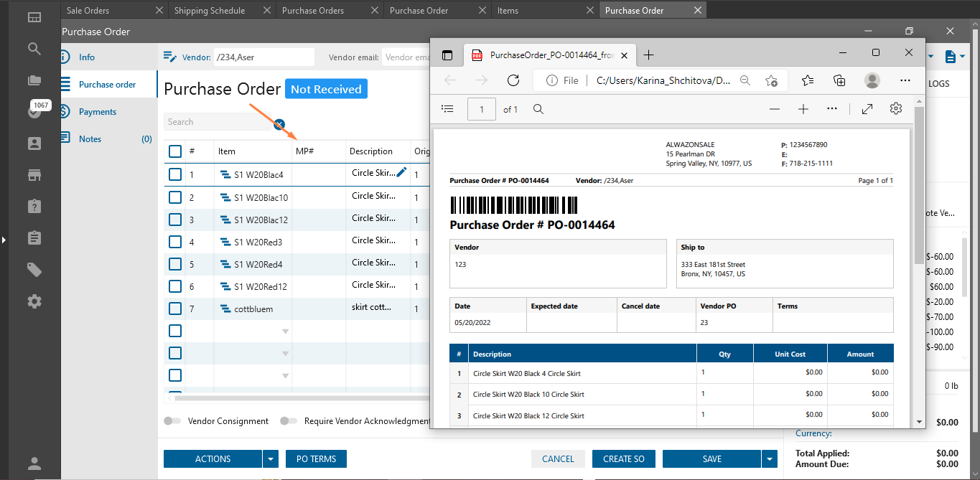Open settings gear in left sidebar
The height and width of the screenshot is (480, 980).
pos(34,301)
